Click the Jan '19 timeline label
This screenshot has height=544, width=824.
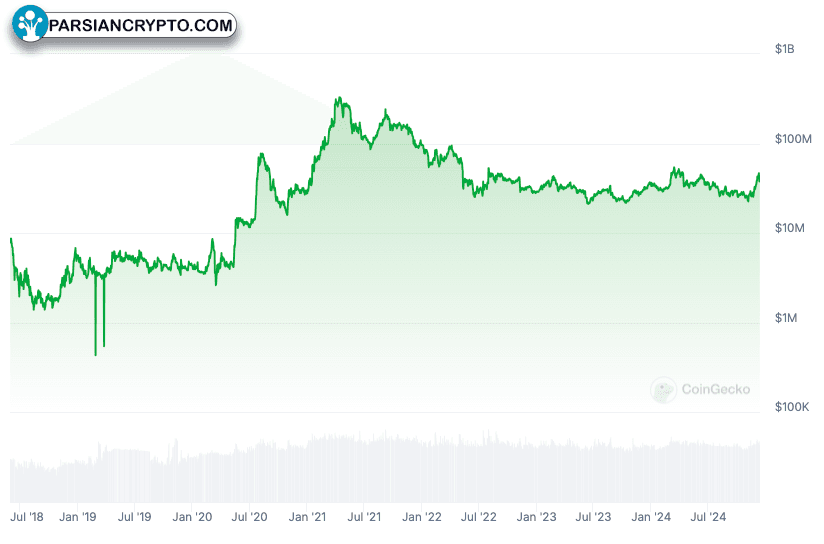pos(78,517)
